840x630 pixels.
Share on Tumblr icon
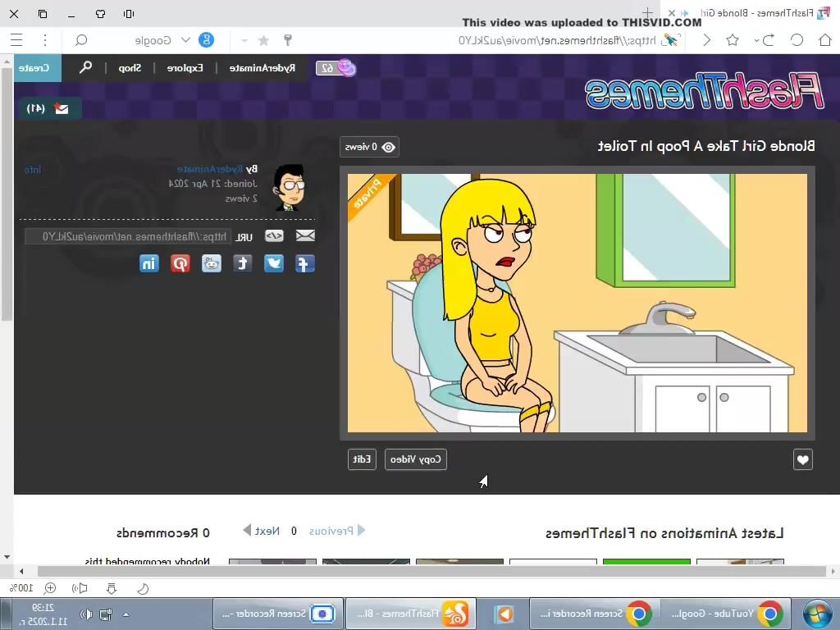coord(243,263)
